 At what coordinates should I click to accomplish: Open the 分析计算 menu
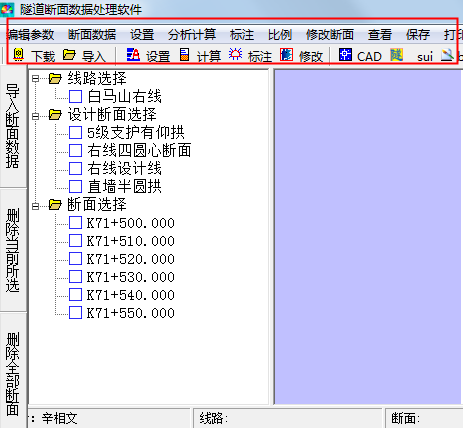[192, 34]
